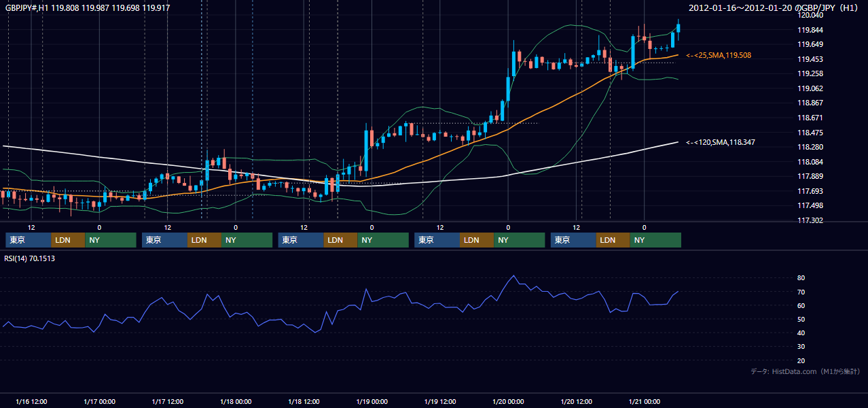868x408 pixels.
Task: Click the 1/17 12:00 time axis label
Action: 167,402
